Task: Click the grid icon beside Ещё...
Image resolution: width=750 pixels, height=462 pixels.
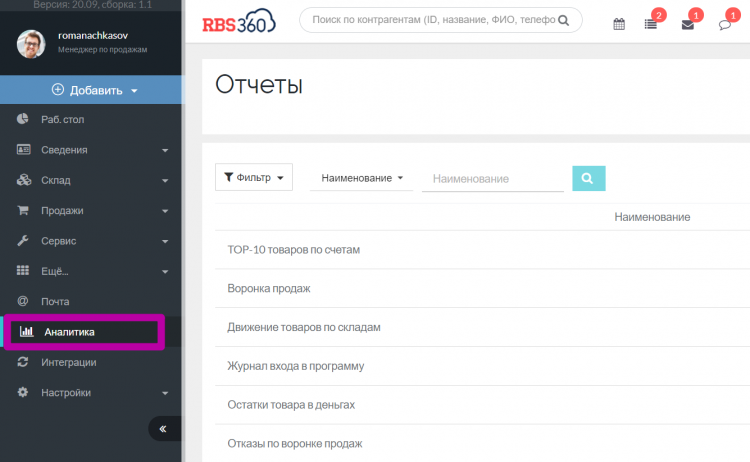Action: coord(23,270)
